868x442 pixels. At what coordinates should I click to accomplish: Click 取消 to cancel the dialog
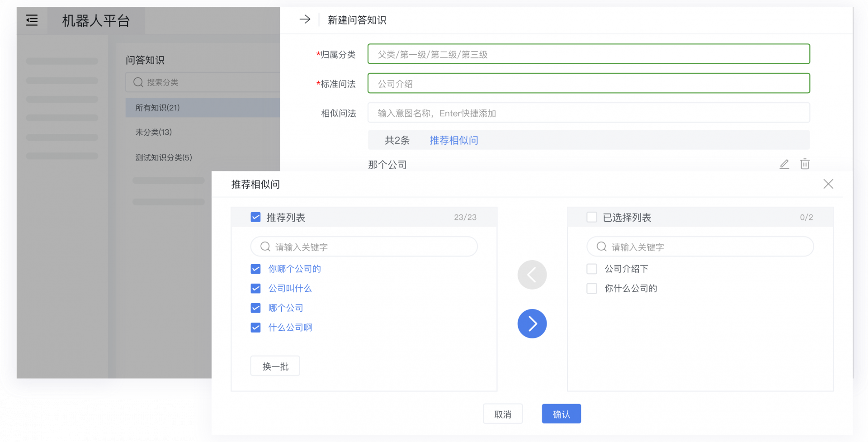tap(503, 414)
